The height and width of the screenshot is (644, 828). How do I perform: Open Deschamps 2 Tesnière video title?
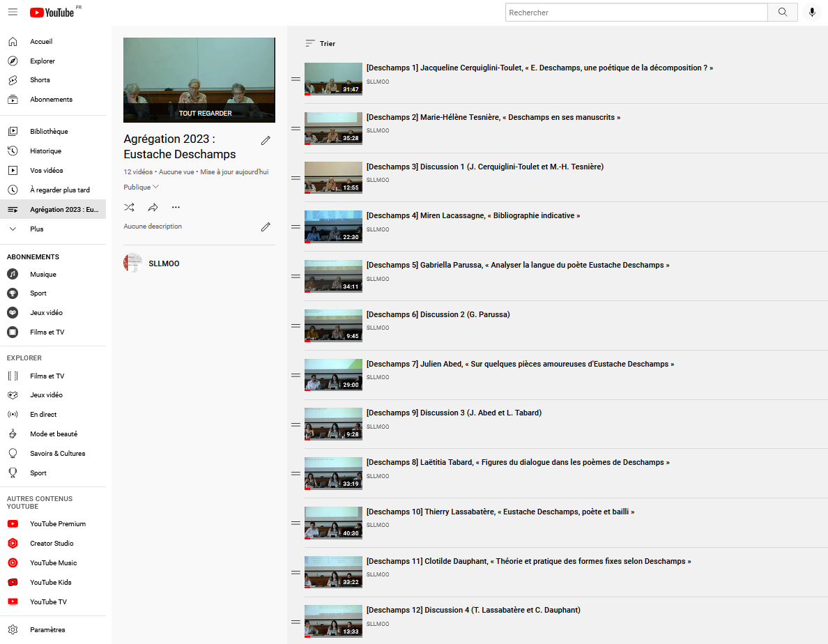493,117
